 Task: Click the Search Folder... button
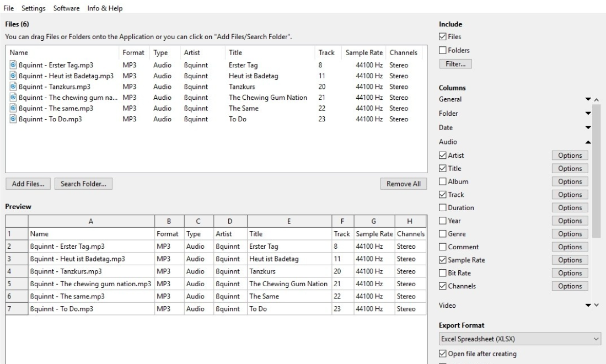coord(83,184)
